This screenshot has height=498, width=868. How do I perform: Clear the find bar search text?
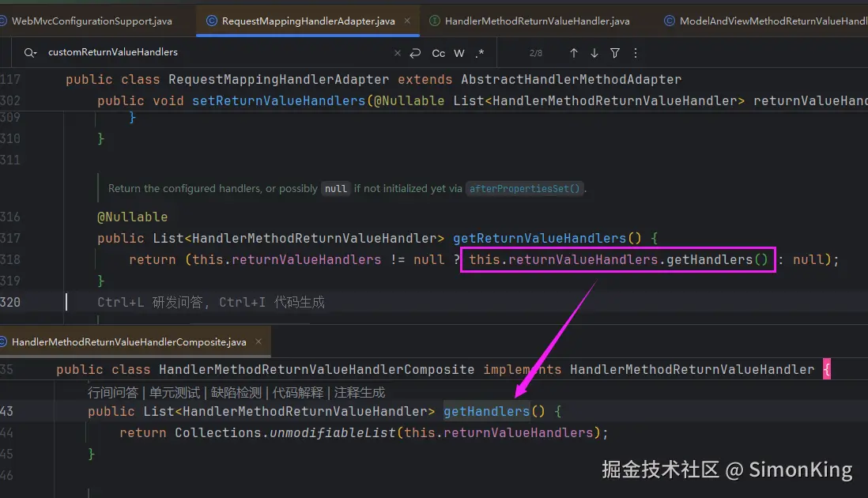click(398, 53)
